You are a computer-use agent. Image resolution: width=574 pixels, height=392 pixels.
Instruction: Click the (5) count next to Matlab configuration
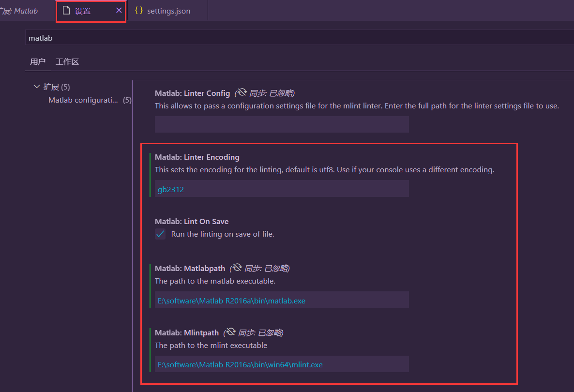127,100
